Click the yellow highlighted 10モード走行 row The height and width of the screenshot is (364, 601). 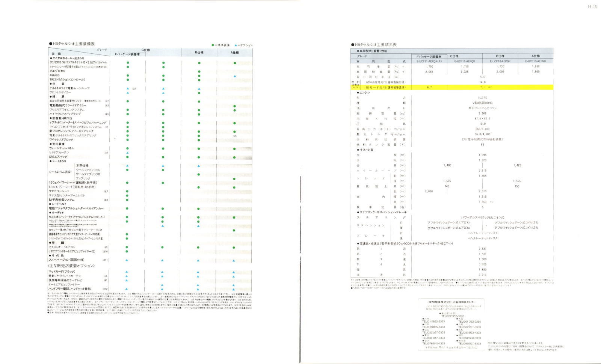click(x=451, y=87)
